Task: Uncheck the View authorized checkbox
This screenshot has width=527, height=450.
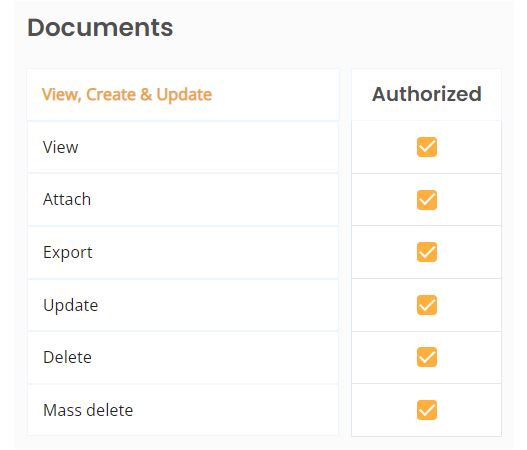Action: [427, 147]
